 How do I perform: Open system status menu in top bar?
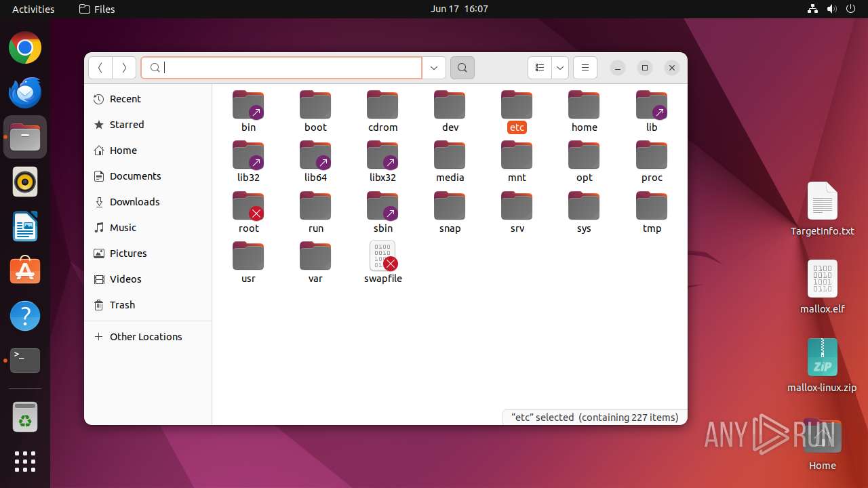pos(831,9)
